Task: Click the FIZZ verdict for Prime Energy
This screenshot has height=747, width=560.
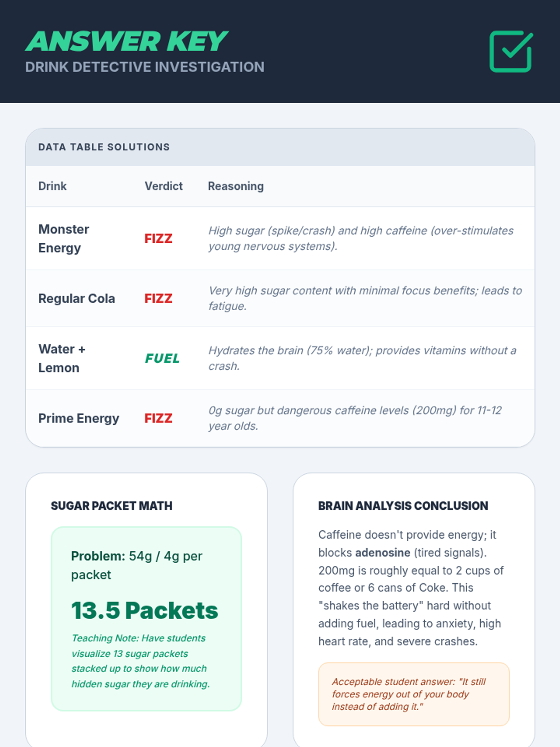Action: point(158,418)
